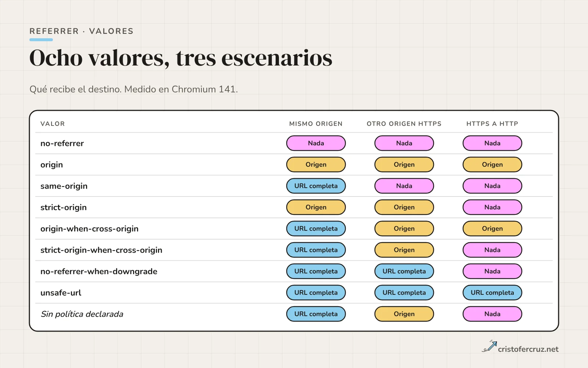The width and height of the screenshot is (588, 368).
Task: Click the 'HTTPS A HTTP' column header
Action: (492, 124)
